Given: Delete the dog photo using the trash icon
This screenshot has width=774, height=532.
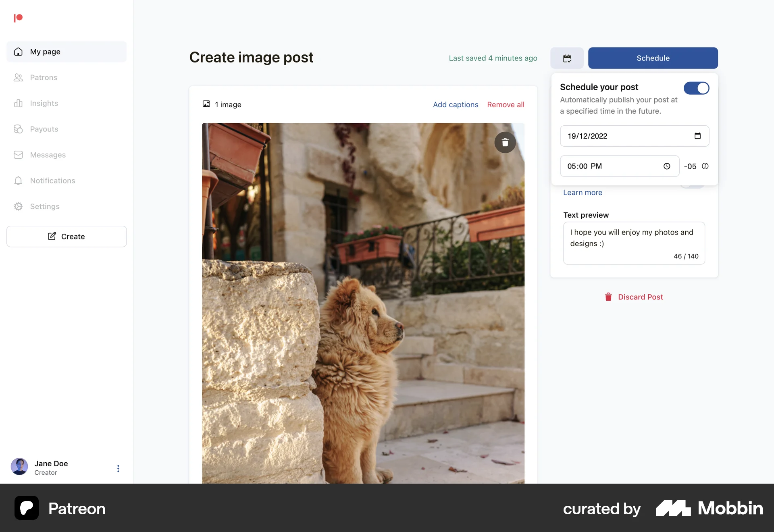Looking at the screenshot, I should click(x=505, y=142).
